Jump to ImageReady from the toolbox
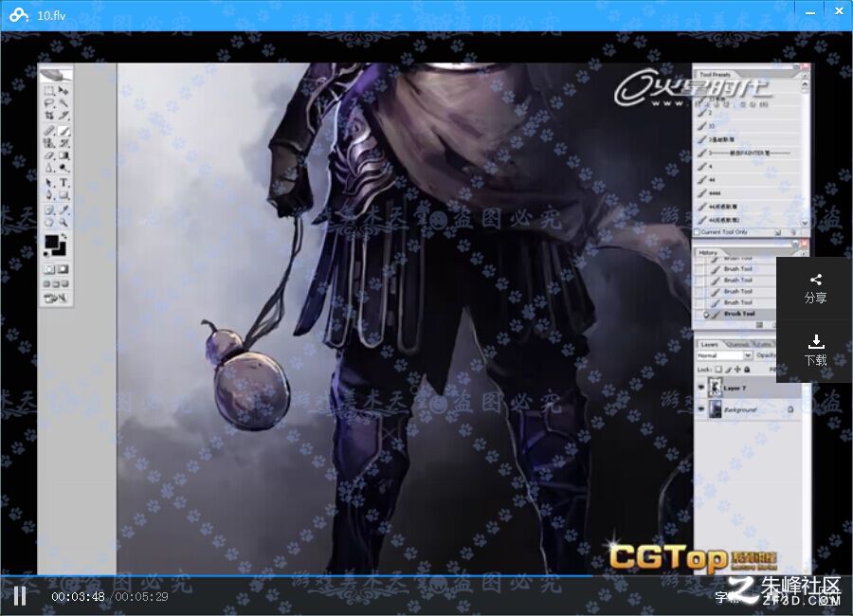 [x=56, y=299]
